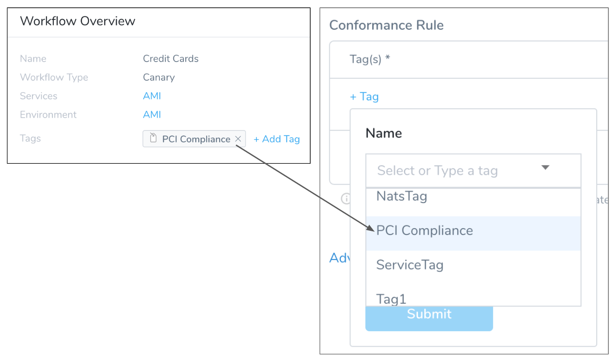Image resolution: width=615 pixels, height=364 pixels.
Task: Click the info icon under the tag popup
Action: point(346,199)
